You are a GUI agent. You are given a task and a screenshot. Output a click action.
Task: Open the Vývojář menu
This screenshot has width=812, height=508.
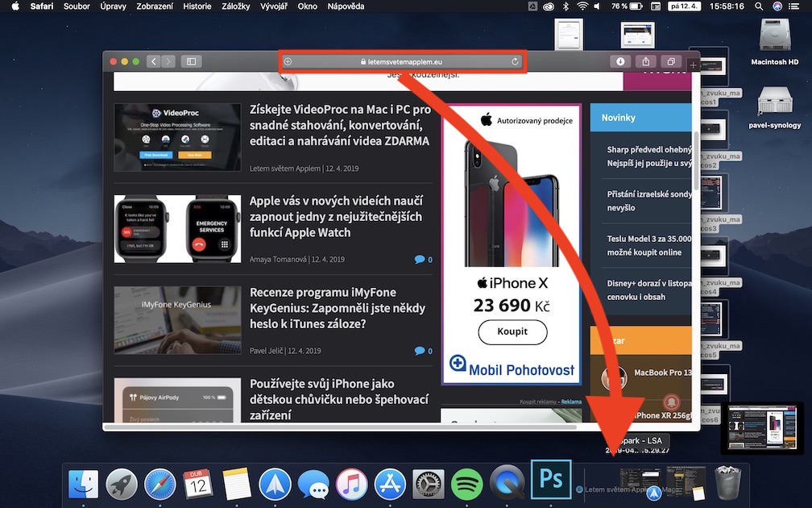273,6
